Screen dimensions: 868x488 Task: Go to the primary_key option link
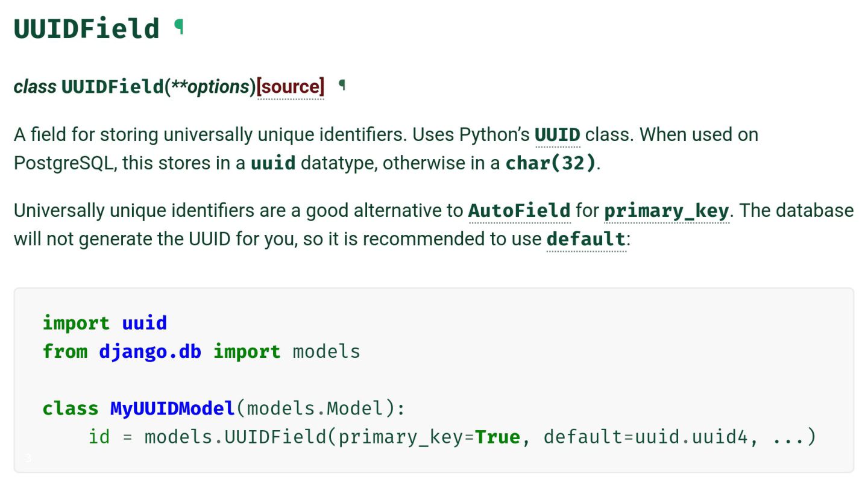(x=667, y=211)
